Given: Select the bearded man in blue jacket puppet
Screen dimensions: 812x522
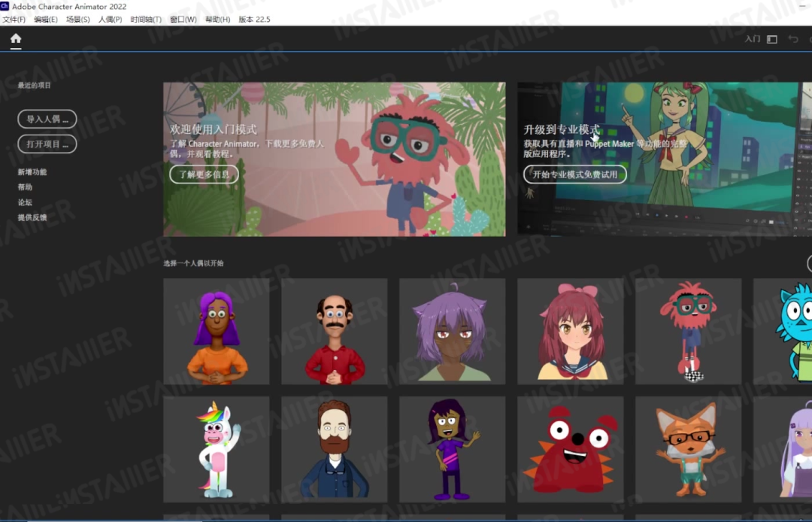Looking at the screenshot, I should [335, 450].
